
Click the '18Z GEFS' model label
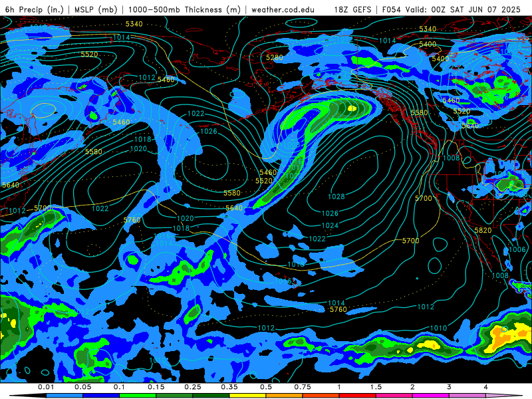[353, 9]
